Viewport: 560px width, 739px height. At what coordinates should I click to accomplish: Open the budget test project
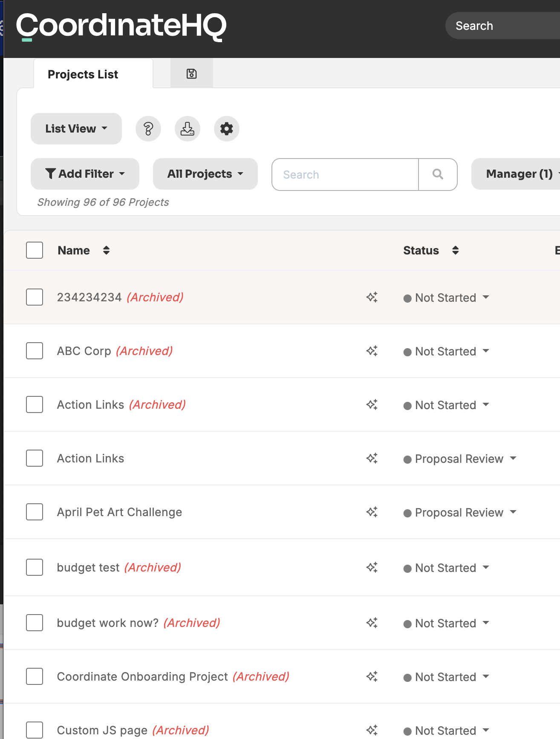pos(88,567)
